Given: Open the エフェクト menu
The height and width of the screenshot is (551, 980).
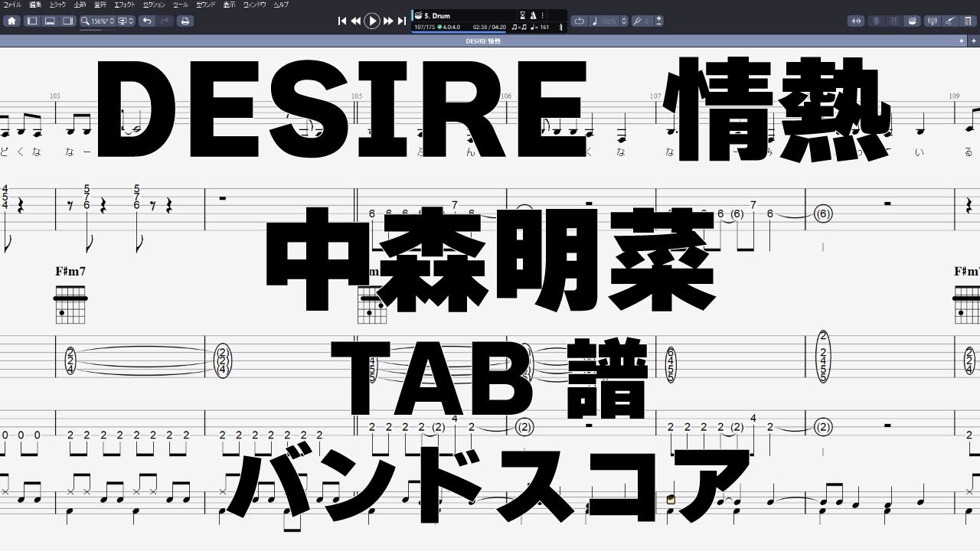Looking at the screenshot, I should pyautogui.click(x=126, y=5).
